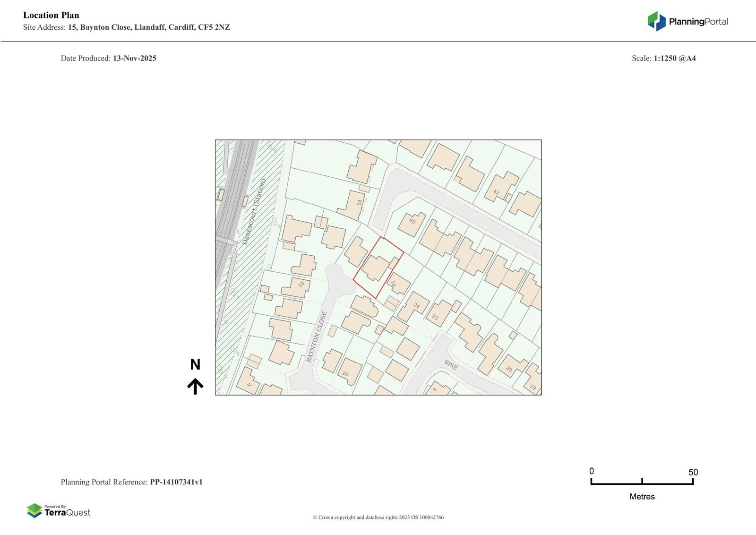Click the 50 mark on scale bar

pos(693,472)
